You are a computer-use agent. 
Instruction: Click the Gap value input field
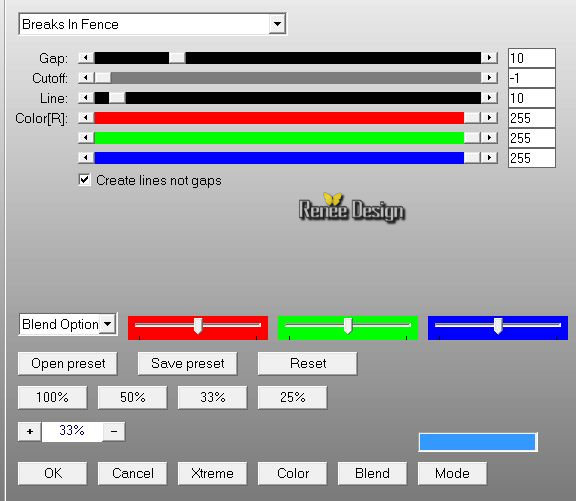click(x=532, y=58)
